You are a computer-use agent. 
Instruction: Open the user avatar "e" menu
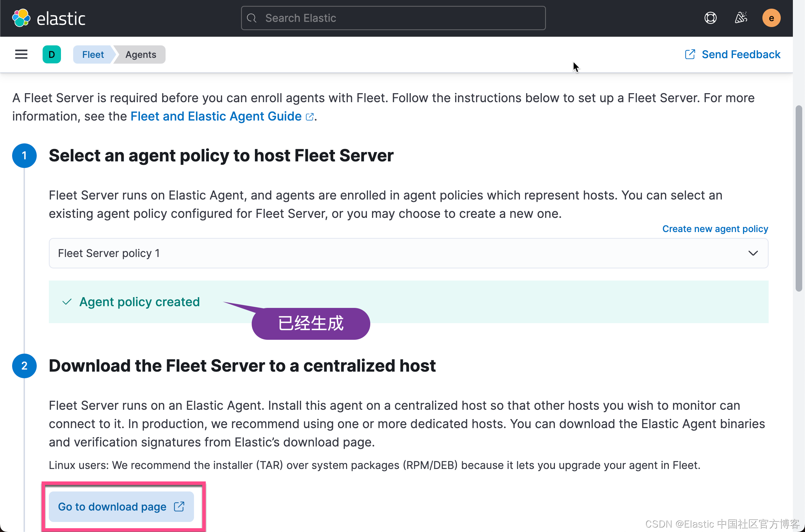[771, 18]
